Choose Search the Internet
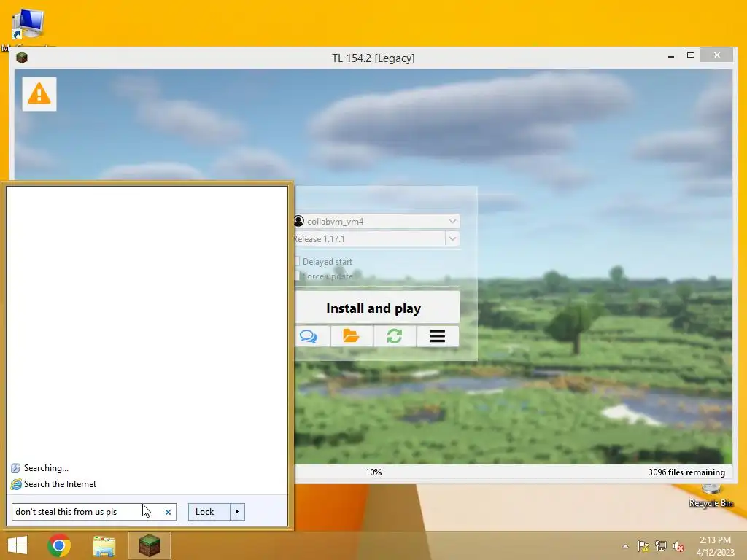The image size is (747, 560). [x=60, y=484]
